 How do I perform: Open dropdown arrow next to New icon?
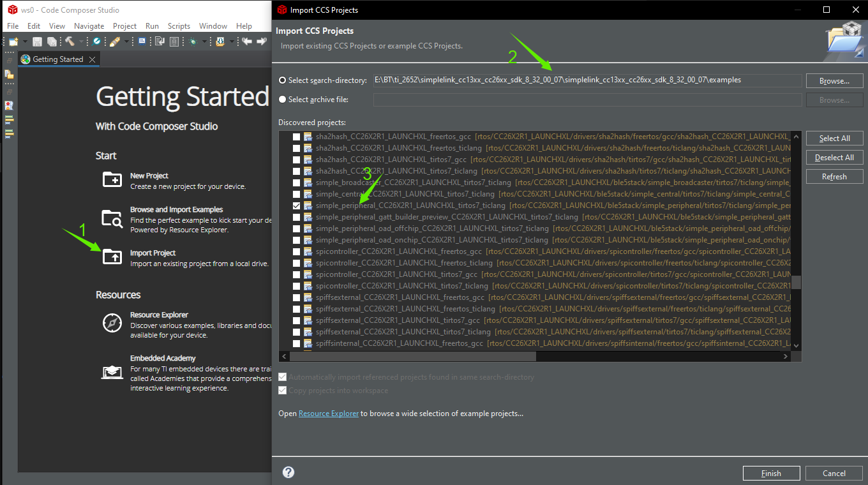click(25, 41)
